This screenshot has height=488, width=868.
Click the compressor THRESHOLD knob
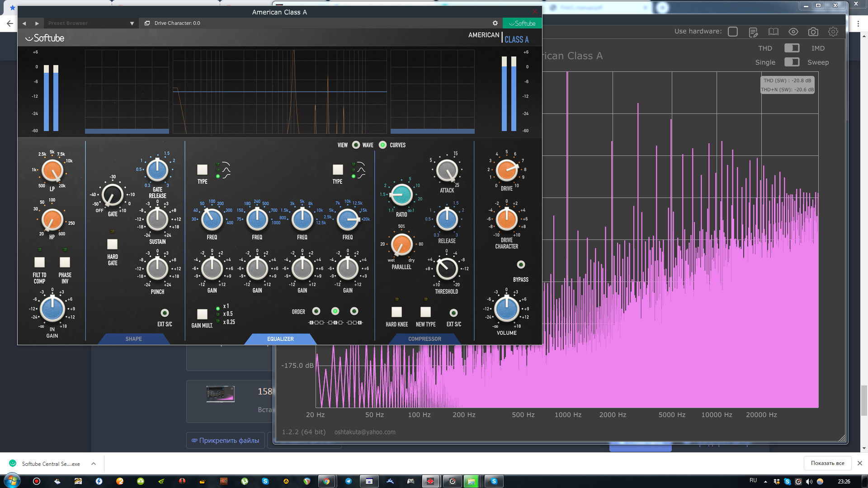tap(447, 269)
